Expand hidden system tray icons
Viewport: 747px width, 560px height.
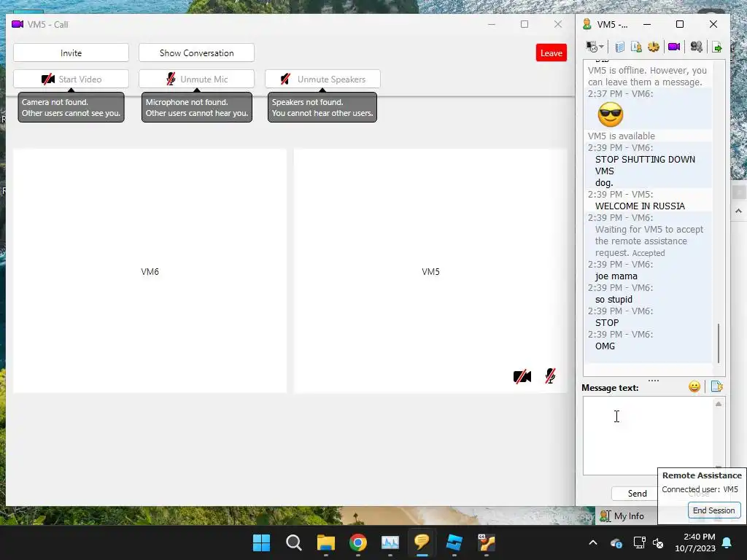coord(592,542)
